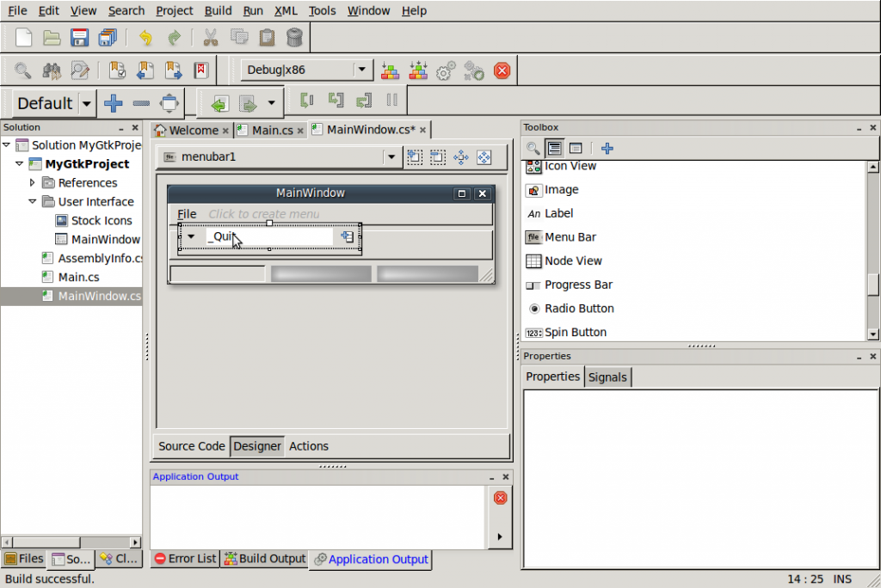Undo the last action
This screenshot has height=588, width=881.
click(x=145, y=38)
